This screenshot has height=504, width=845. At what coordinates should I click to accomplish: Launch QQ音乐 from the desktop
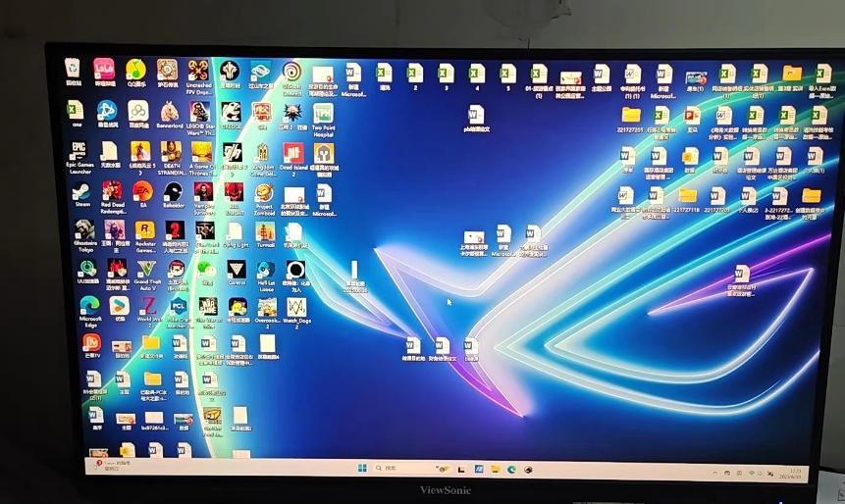click(136, 71)
